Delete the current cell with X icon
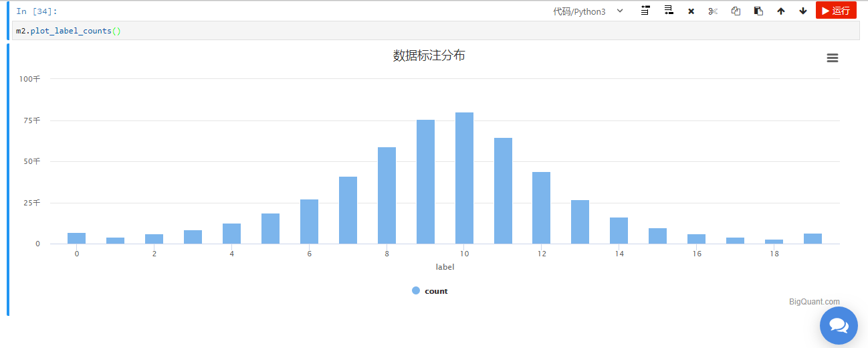Viewport: 868px width, 348px height. (691, 11)
